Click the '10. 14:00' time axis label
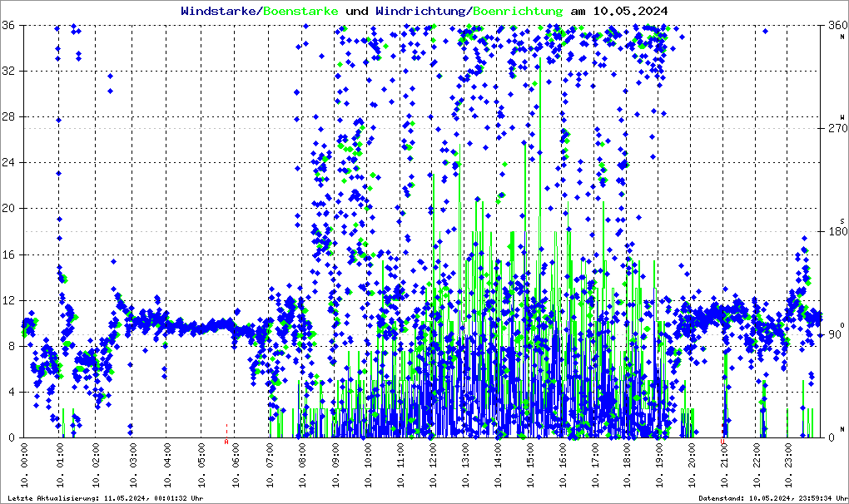The height and width of the screenshot is (504, 849). (x=498, y=466)
